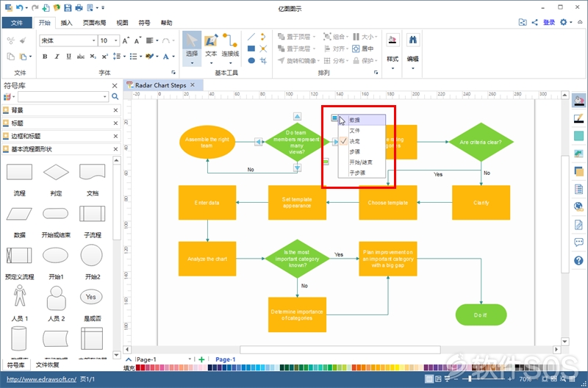Click the up quick-connect arrow above the selected diamond

tap(297, 117)
